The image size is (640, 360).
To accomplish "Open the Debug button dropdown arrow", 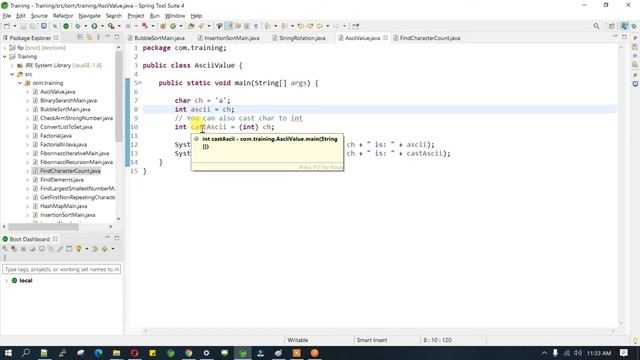I will pyautogui.click(x=85, y=26).
